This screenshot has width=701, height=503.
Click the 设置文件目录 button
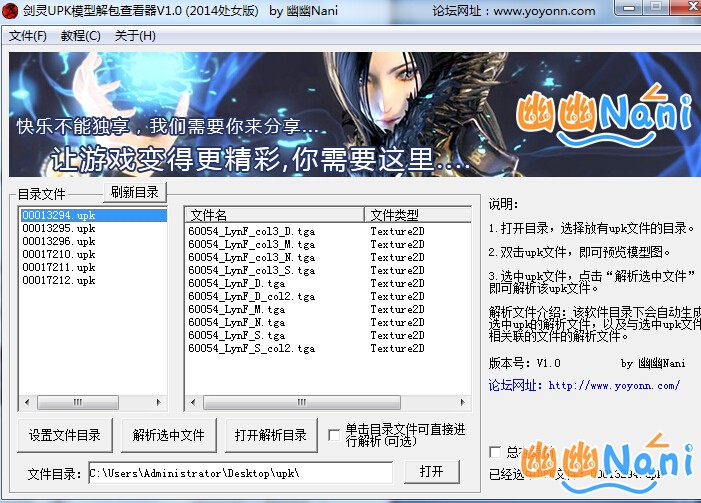click(x=65, y=435)
